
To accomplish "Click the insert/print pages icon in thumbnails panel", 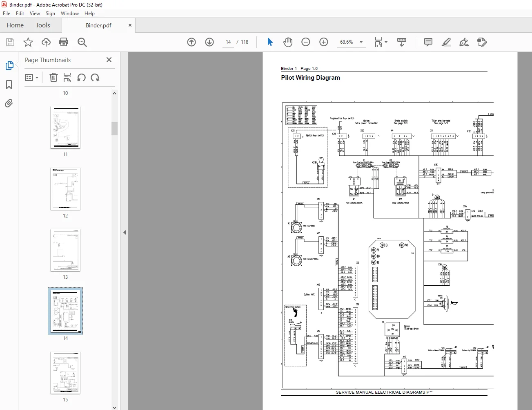I will coord(67,77).
